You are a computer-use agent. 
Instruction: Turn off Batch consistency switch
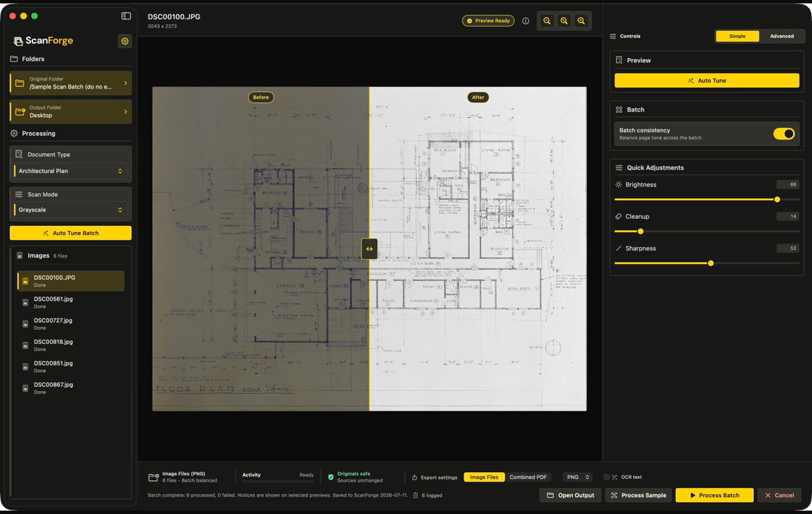coord(784,134)
